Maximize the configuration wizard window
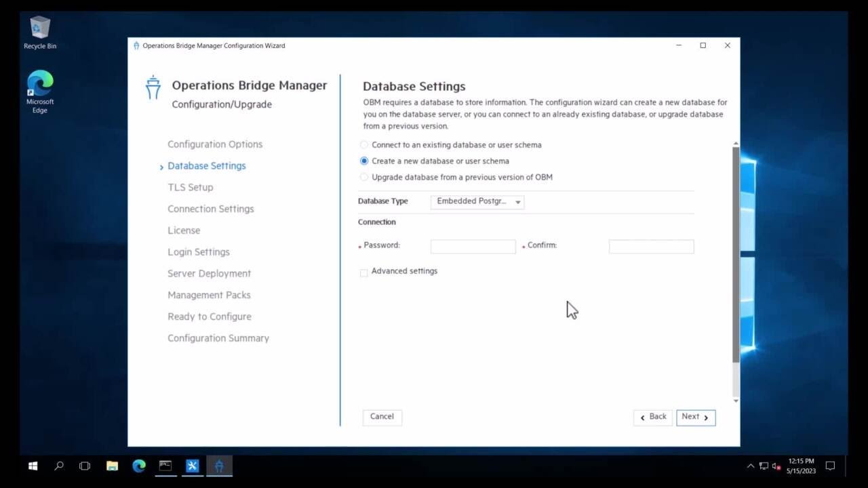Image resolution: width=868 pixels, height=488 pixels. pyautogui.click(x=703, y=45)
